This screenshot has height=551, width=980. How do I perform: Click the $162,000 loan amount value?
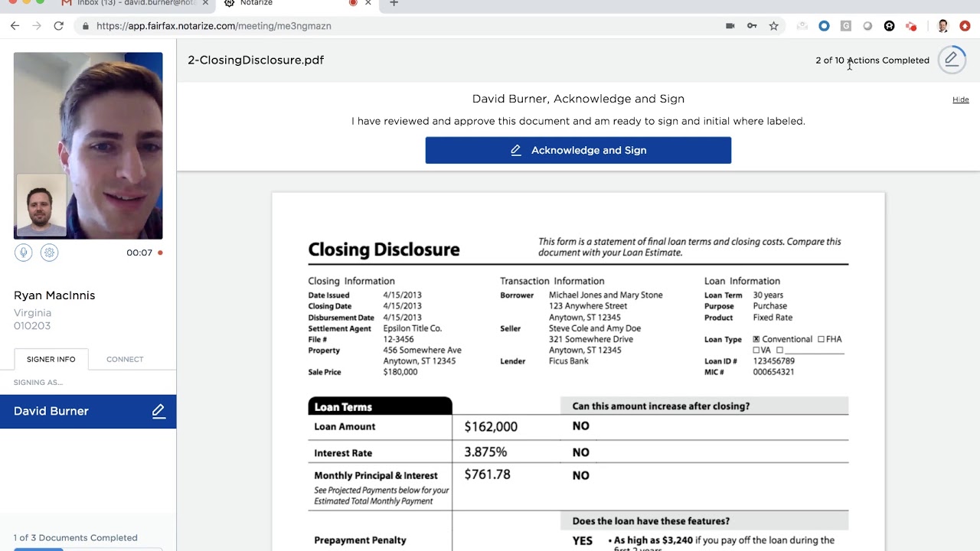[x=491, y=427]
